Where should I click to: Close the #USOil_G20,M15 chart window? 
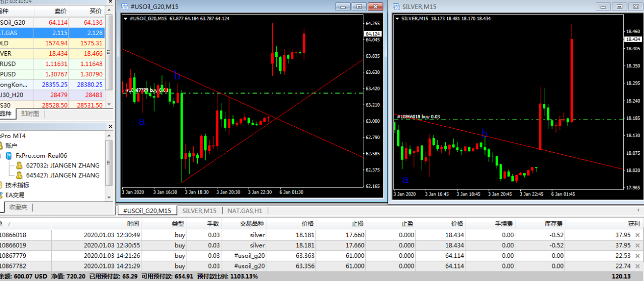375,7
